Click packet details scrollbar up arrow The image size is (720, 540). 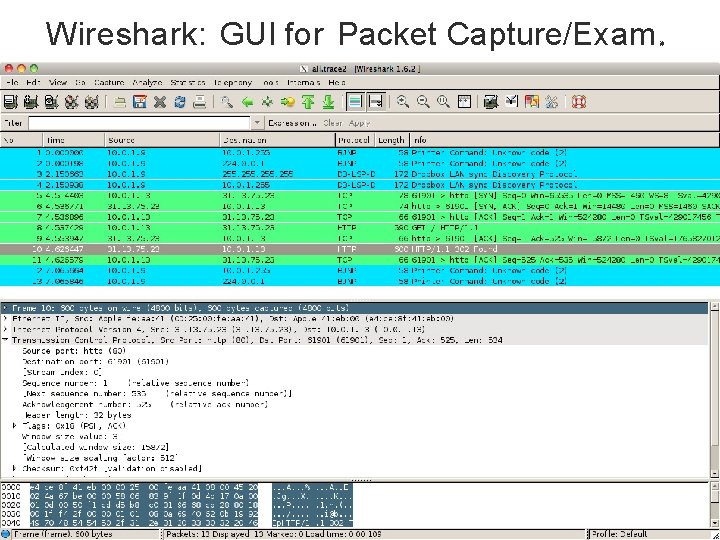714,307
